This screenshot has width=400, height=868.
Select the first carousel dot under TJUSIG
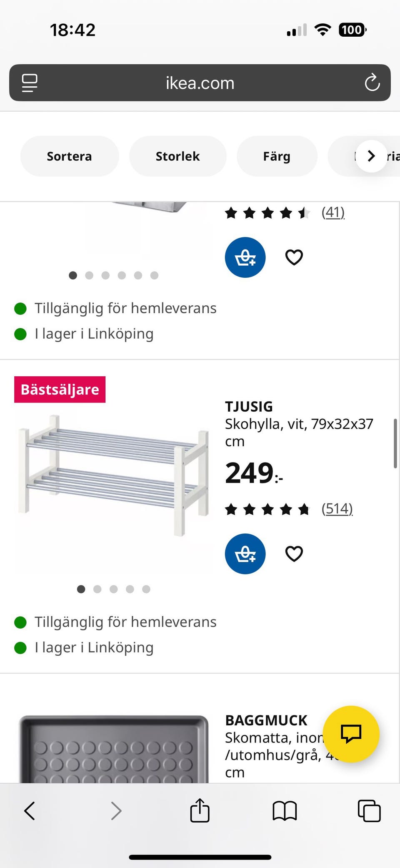[x=81, y=589]
